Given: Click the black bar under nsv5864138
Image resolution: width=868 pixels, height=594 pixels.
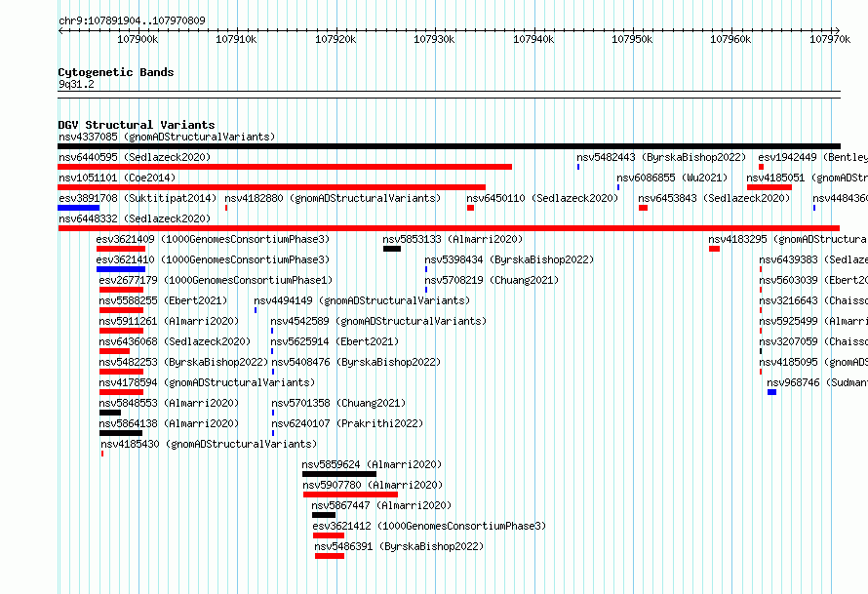Looking at the screenshot, I should (121, 433).
